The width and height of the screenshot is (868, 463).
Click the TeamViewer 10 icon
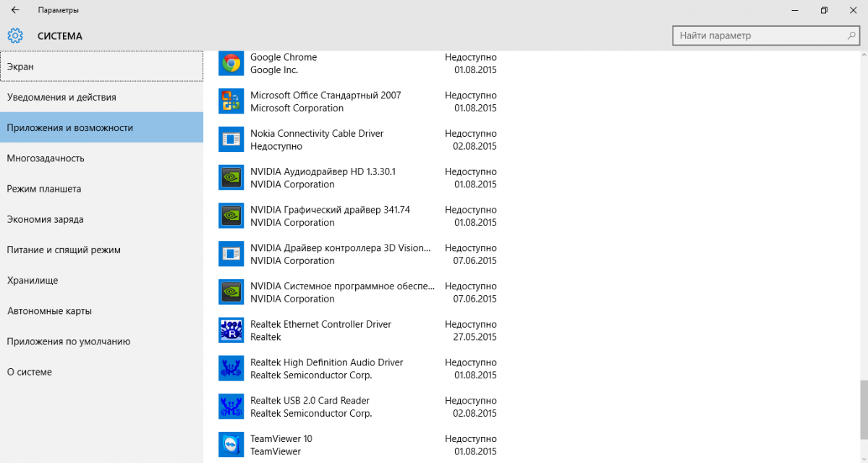point(231,445)
